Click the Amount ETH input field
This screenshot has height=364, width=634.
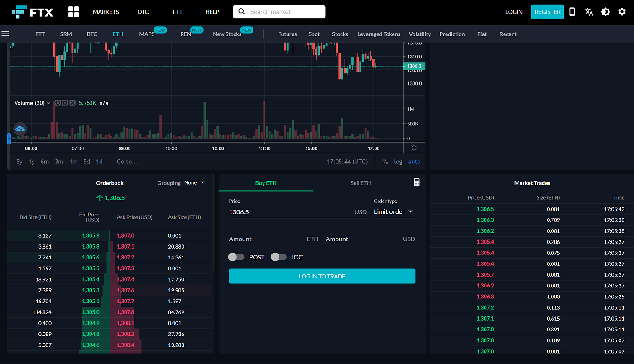pyautogui.click(x=274, y=239)
